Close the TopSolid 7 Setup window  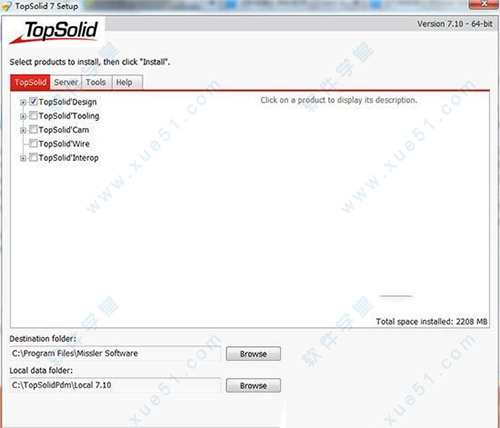click(484, 4)
